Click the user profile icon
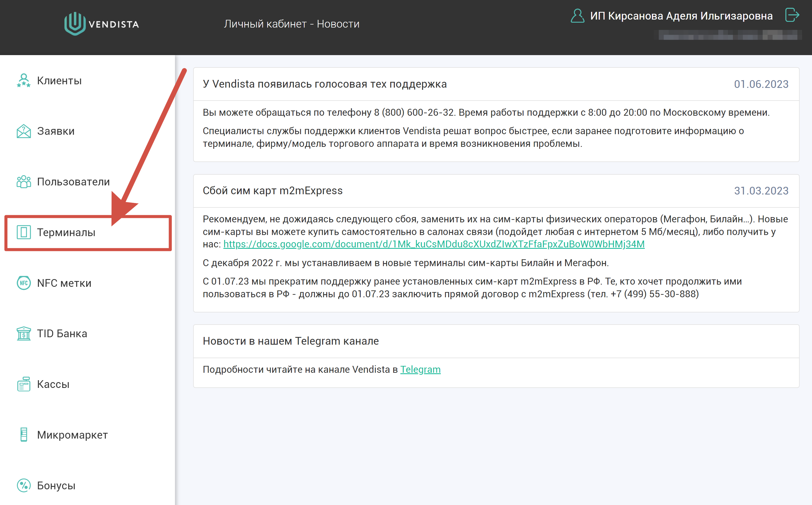Image resolution: width=812 pixels, height=505 pixels. (577, 16)
